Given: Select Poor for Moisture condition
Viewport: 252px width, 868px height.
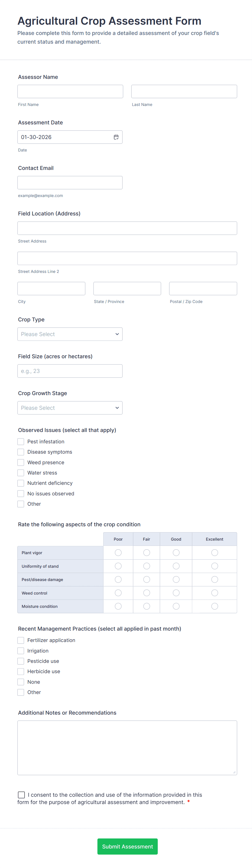Looking at the screenshot, I should [x=118, y=606].
